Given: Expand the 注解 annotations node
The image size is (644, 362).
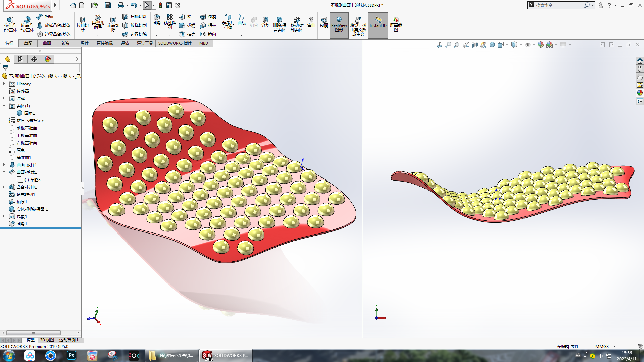Looking at the screenshot, I should click(x=4, y=98).
